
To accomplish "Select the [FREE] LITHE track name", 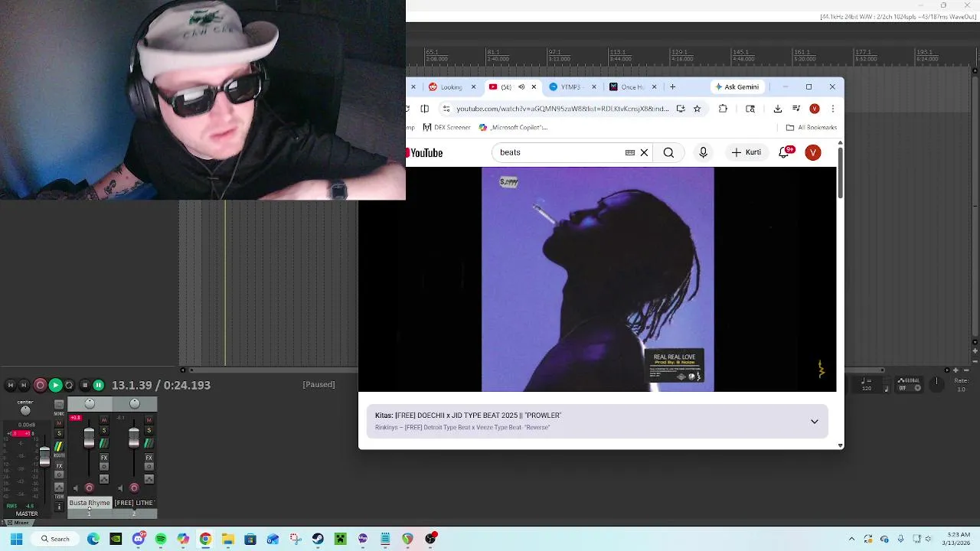I will tap(135, 503).
